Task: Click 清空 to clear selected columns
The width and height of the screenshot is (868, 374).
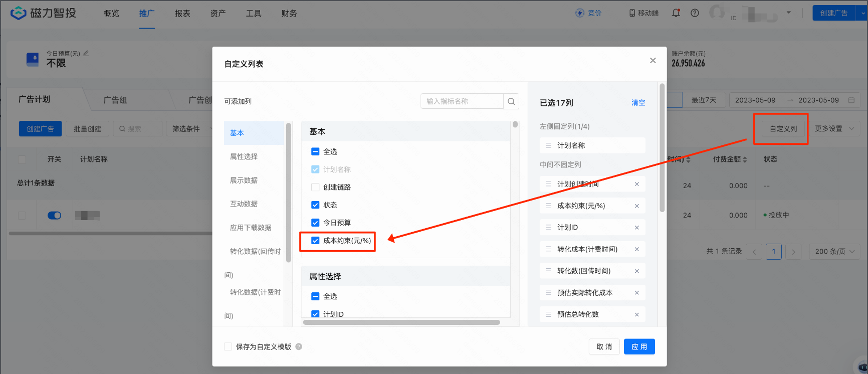Action: 638,103
